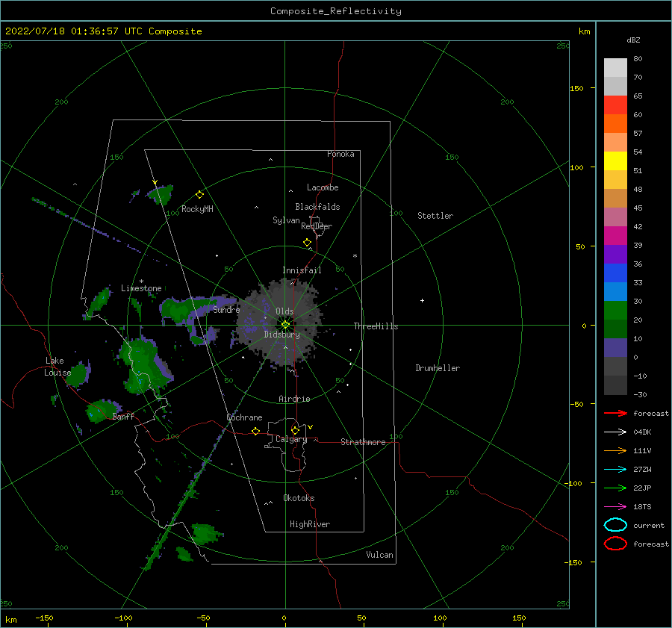Click the yellow diamond marker near Cochrane
This screenshot has height=628, width=672.
[255, 431]
